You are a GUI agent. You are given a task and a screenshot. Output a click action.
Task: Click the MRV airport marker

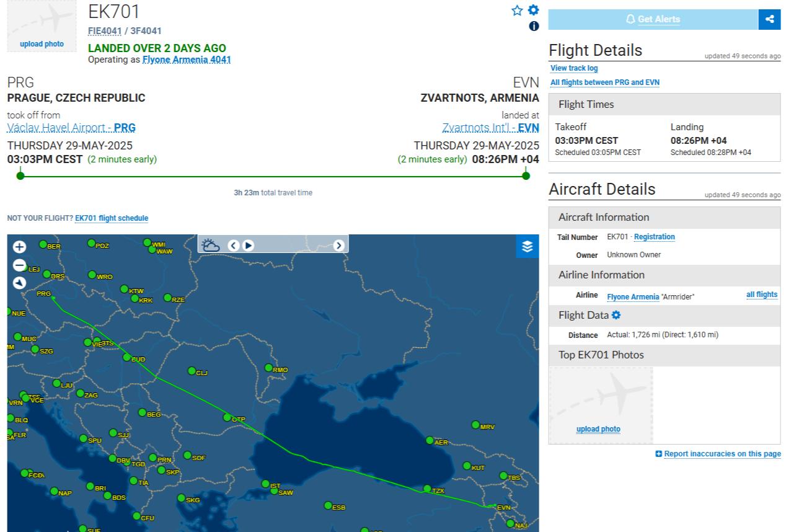pos(475,425)
